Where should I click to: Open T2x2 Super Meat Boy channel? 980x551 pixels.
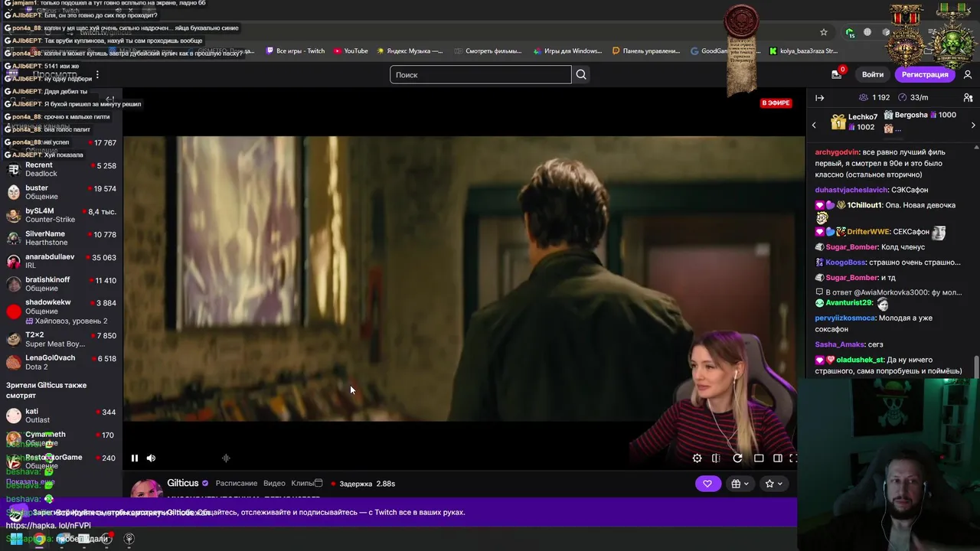[61, 339]
